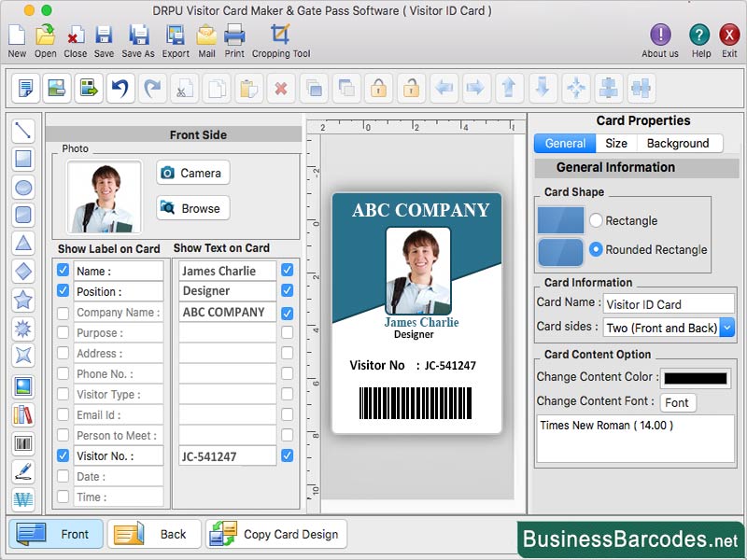
Task: Choose the Barcode tool from the side toolbar
Action: (x=23, y=442)
